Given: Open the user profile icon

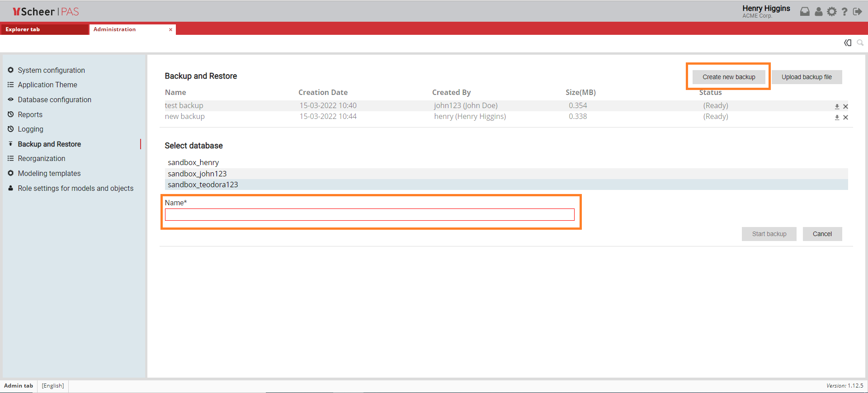Looking at the screenshot, I should tap(818, 12).
